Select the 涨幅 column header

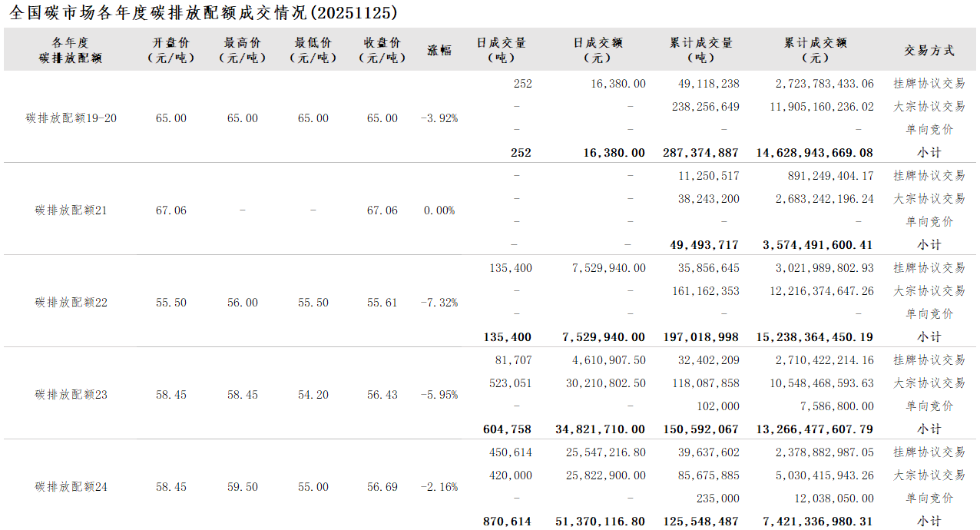click(x=439, y=50)
